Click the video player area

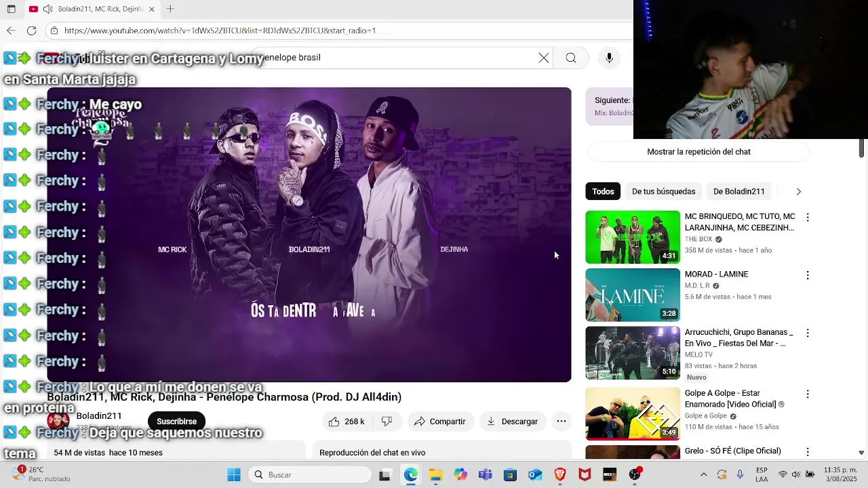pyautogui.click(x=309, y=235)
